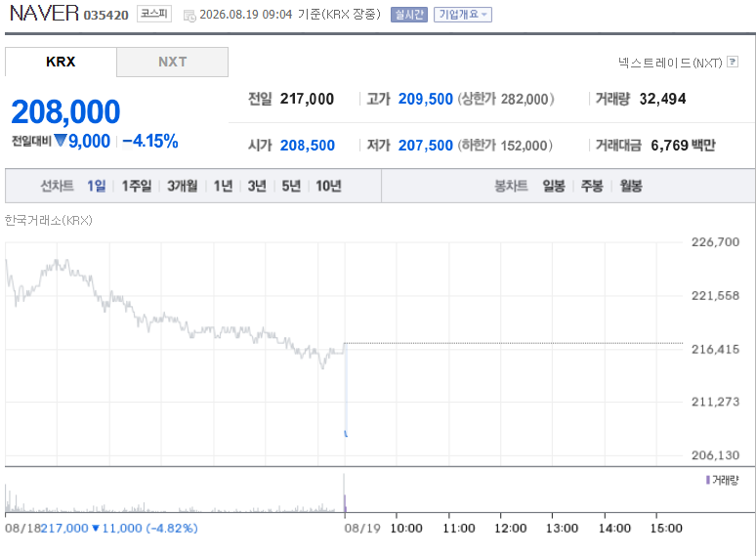Click the 13:00 time axis label
The width and height of the screenshot is (756, 556).
[x=562, y=528]
